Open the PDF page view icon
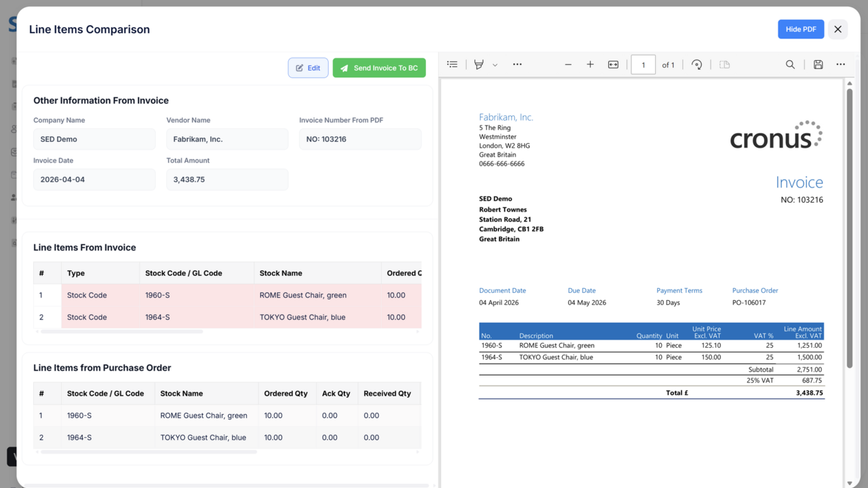Screen dimensions: 868x488 pos(725,64)
